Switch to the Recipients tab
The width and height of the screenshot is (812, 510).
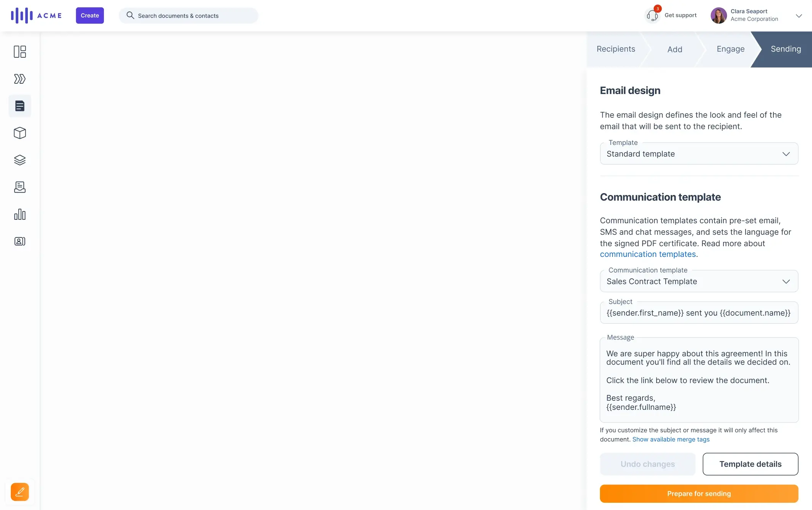tap(615, 49)
